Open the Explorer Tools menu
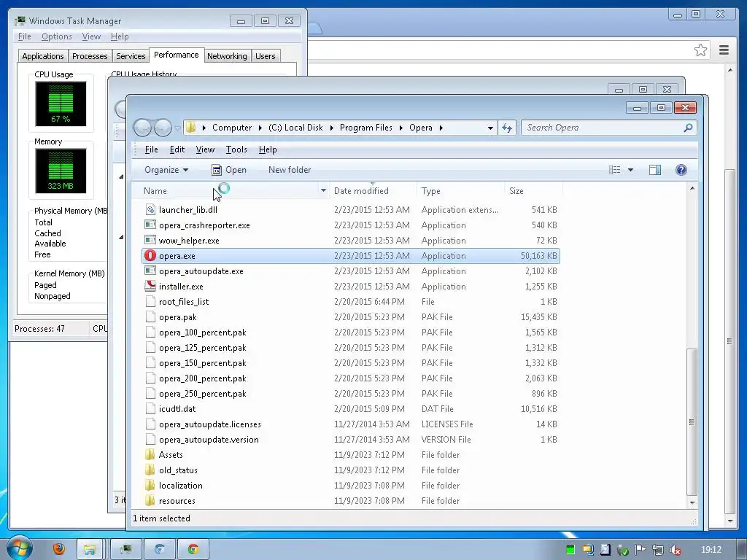This screenshot has width=747, height=560. point(236,149)
